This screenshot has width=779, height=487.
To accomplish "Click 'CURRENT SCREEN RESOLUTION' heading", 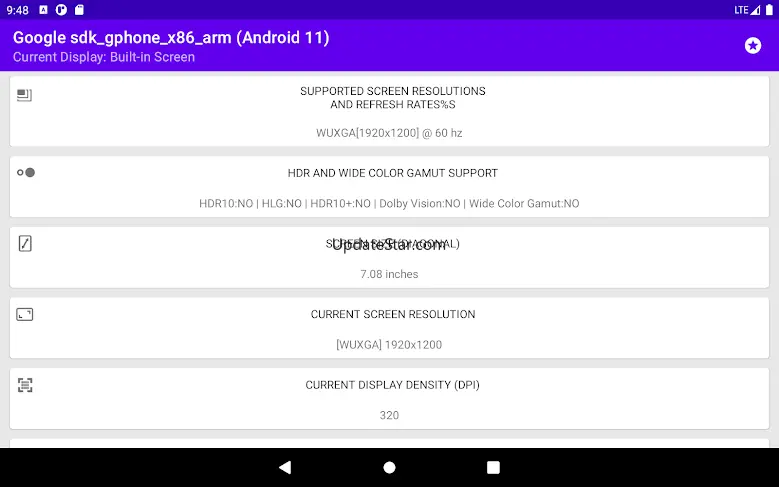I will (392, 315).
